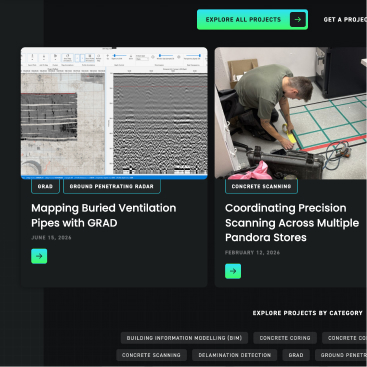Viewport: 367px width, 367px height.
Task: Open the technician floor-scanning photo thumbnail
Action: click(x=291, y=113)
